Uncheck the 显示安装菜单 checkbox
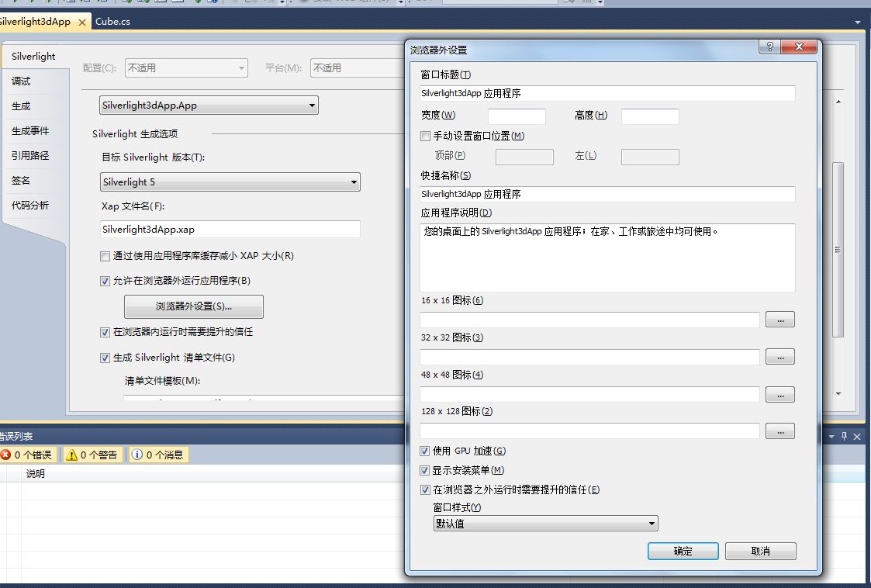 [x=425, y=471]
